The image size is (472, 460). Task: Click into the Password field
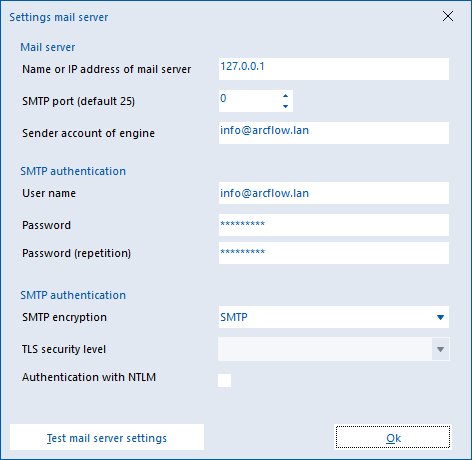point(334,225)
